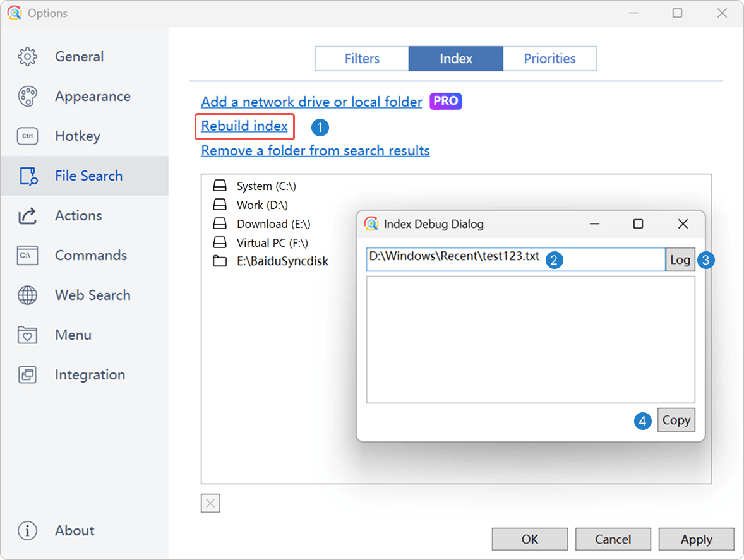Click the File Search magnifier icon

click(x=28, y=176)
